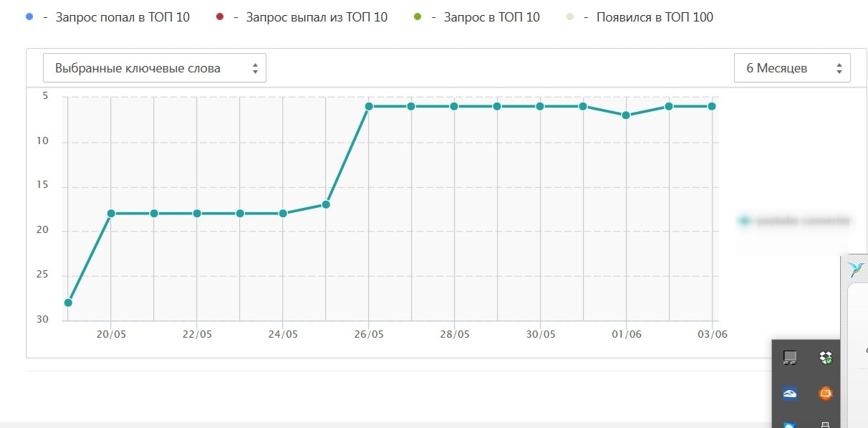
Task: Click legend text "Появился в ТОП 100"
Action: tap(655, 16)
